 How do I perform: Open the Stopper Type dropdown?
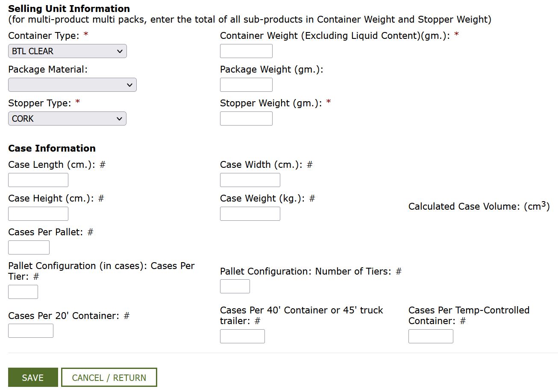pos(67,119)
